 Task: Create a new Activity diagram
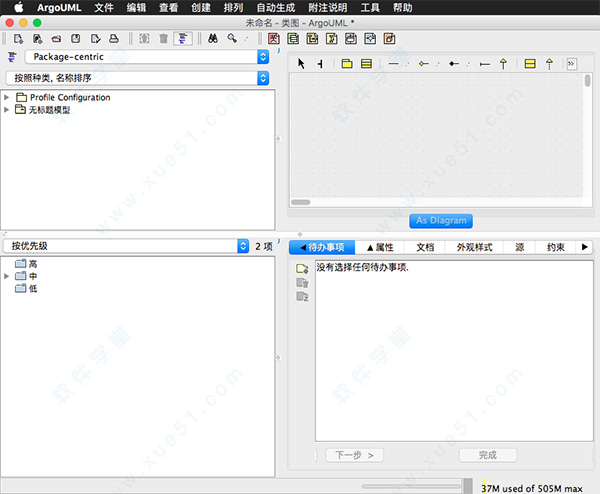[370, 39]
